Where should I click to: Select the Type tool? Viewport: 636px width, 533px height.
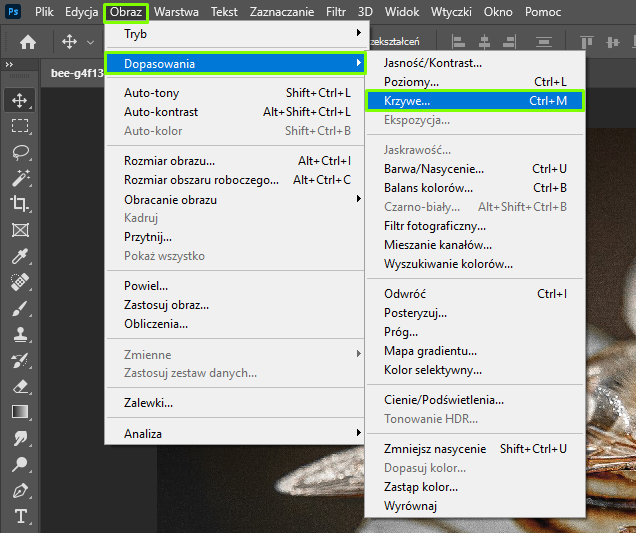coord(21,516)
